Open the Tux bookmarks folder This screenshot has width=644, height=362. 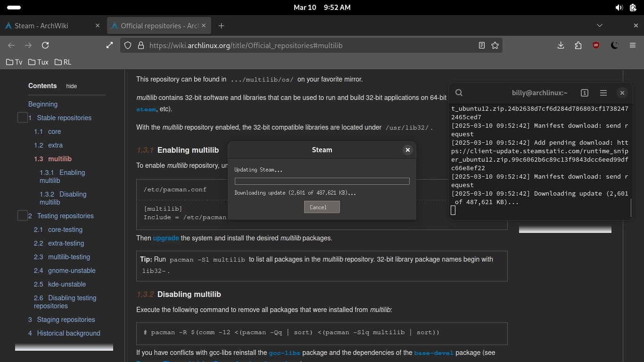(38, 62)
